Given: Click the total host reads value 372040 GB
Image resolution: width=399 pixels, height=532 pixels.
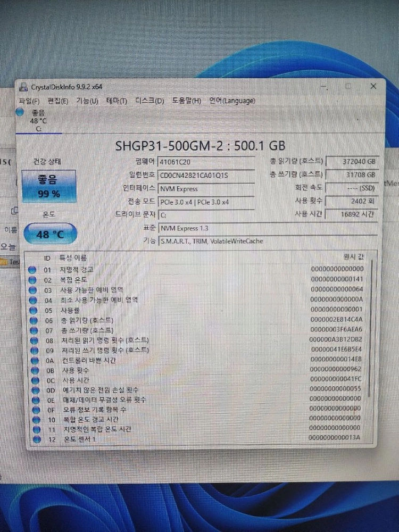Looking at the screenshot, I should tap(352, 162).
